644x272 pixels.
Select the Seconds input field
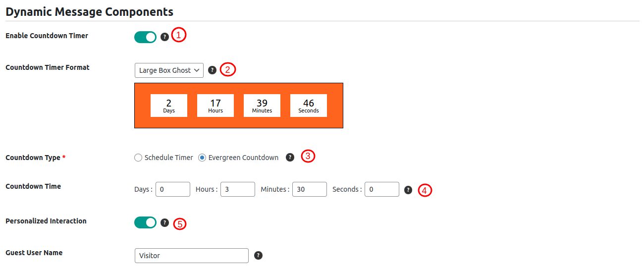[382, 189]
